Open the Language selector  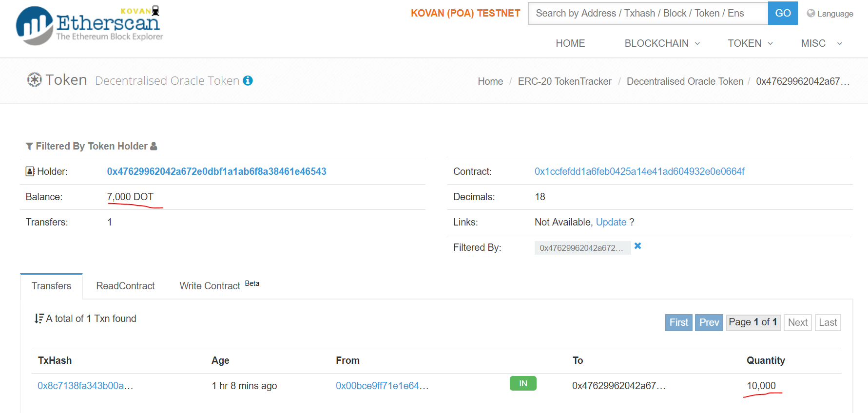click(830, 14)
